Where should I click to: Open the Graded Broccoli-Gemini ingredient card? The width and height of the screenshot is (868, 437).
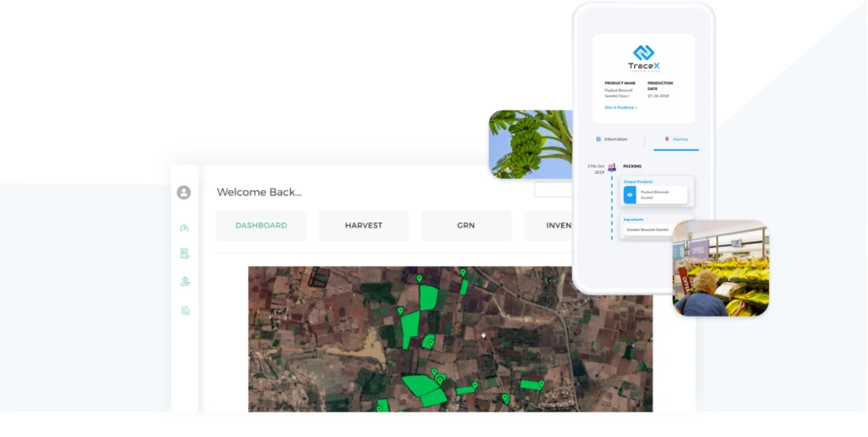point(648,229)
